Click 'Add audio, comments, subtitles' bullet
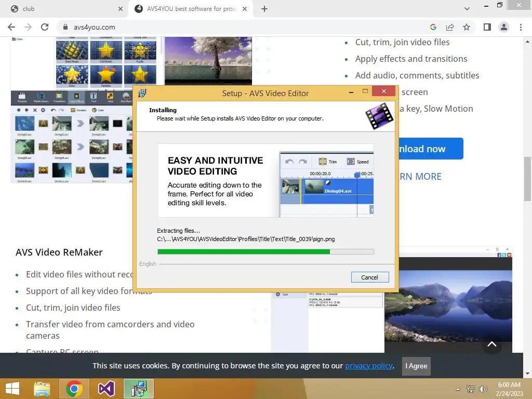The width and height of the screenshot is (532, 399). (x=417, y=75)
